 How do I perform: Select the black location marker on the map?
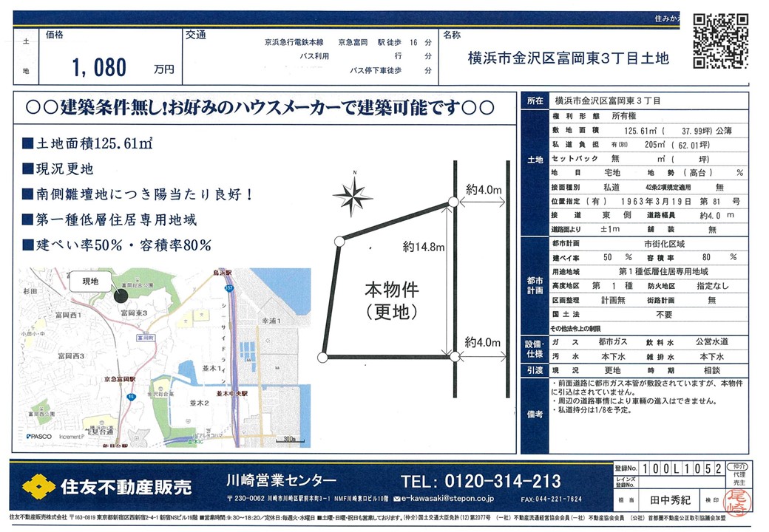pos(121,295)
